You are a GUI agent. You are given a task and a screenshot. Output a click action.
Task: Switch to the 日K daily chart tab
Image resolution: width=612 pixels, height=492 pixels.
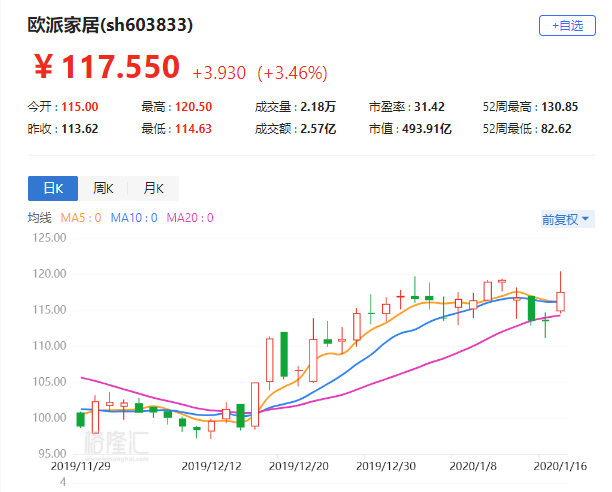coord(53,188)
